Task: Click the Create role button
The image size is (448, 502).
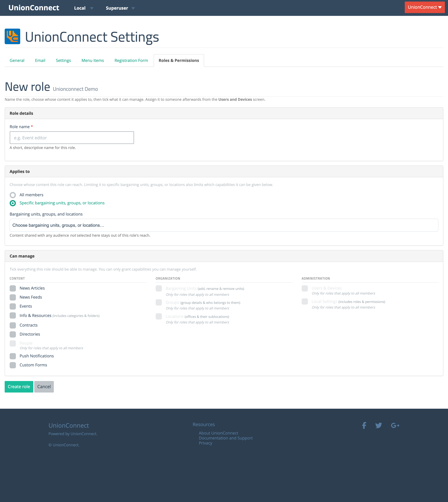Action: click(x=19, y=387)
